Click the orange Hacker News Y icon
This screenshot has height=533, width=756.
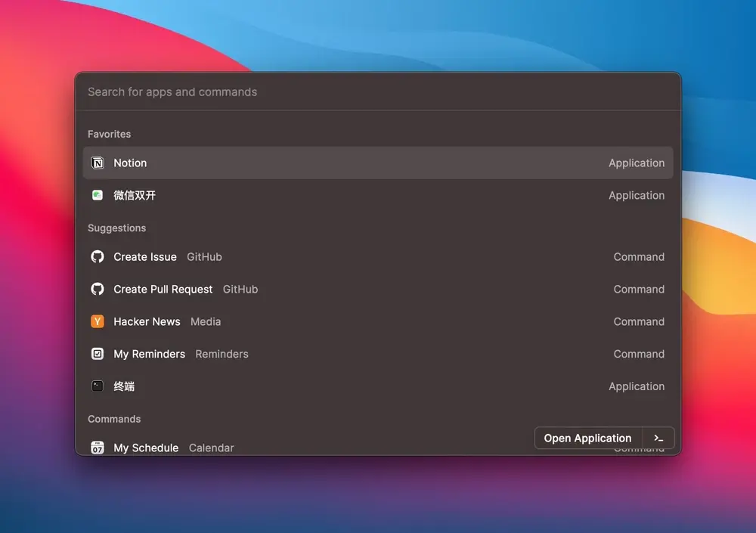(97, 321)
